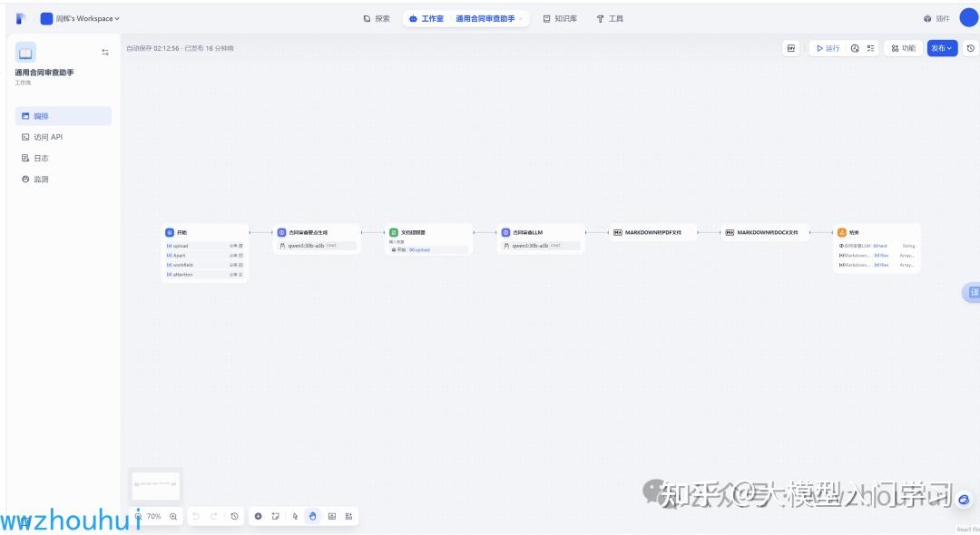The width and height of the screenshot is (980, 535).
Task: Export canvas as image icon
Action: (332, 516)
